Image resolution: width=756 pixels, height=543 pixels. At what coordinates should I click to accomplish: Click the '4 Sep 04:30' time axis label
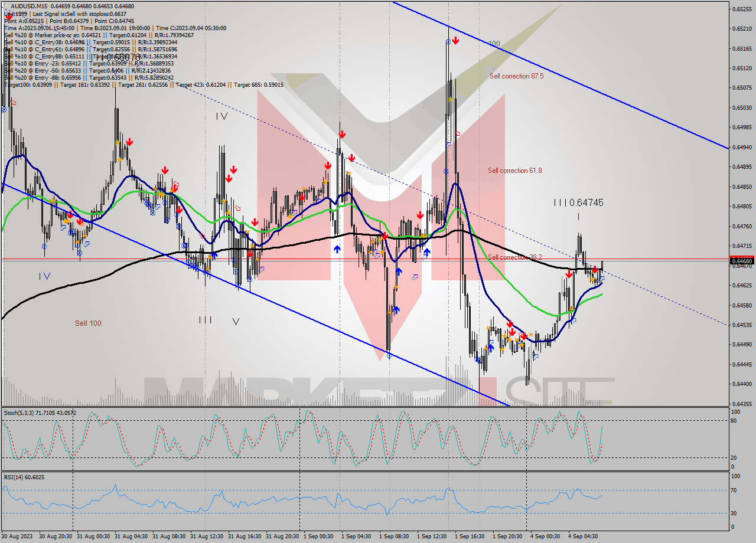(x=584, y=537)
